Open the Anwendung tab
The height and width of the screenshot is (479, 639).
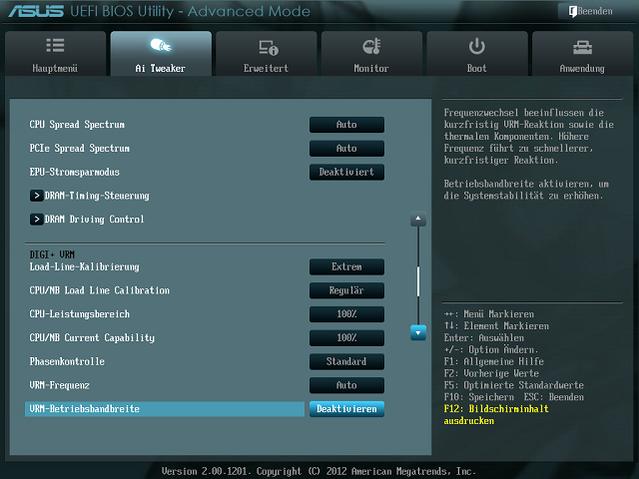click(582, 53)
